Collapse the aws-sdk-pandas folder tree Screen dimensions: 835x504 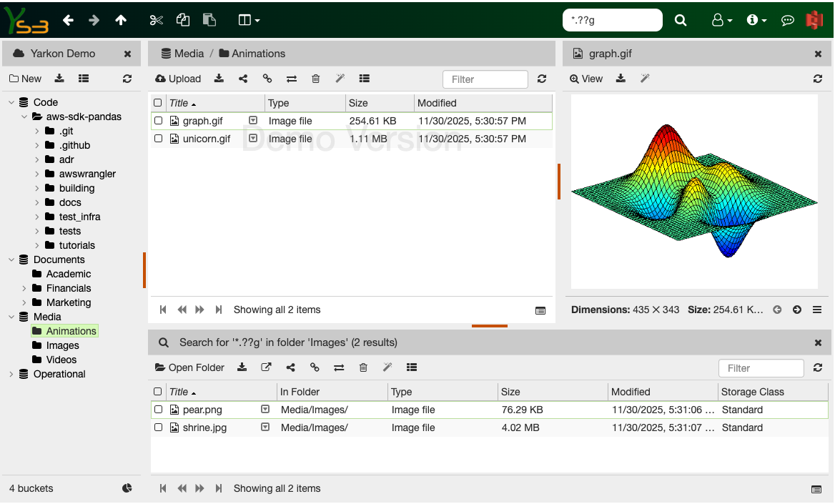24,117
